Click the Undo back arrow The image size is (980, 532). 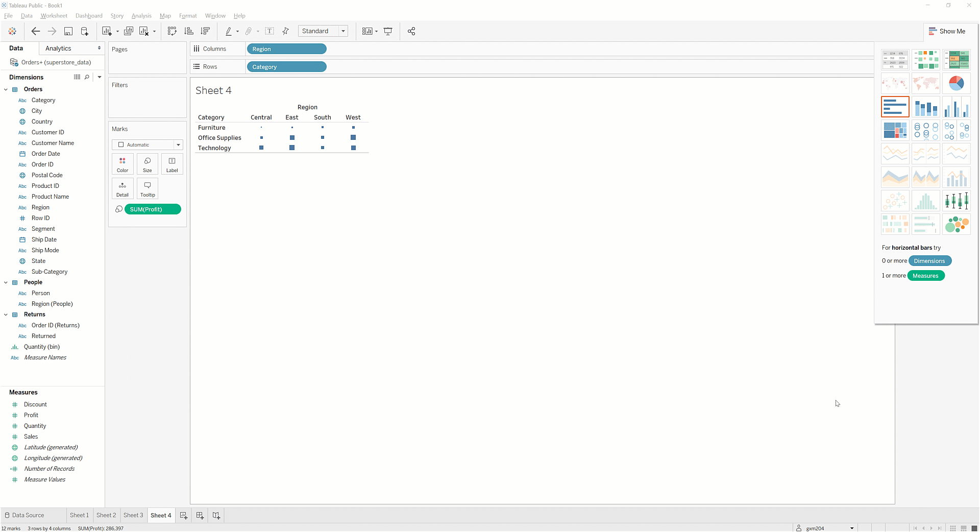(x=35, y=31)
